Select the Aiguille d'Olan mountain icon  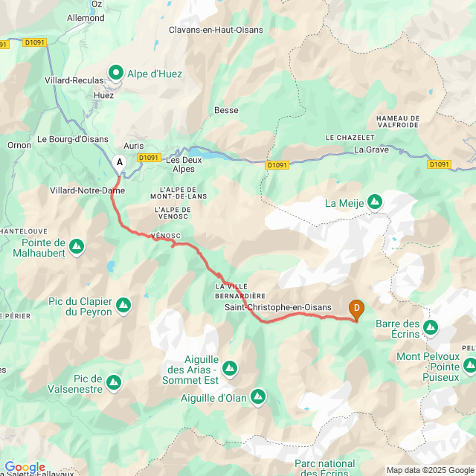[258, 397]
